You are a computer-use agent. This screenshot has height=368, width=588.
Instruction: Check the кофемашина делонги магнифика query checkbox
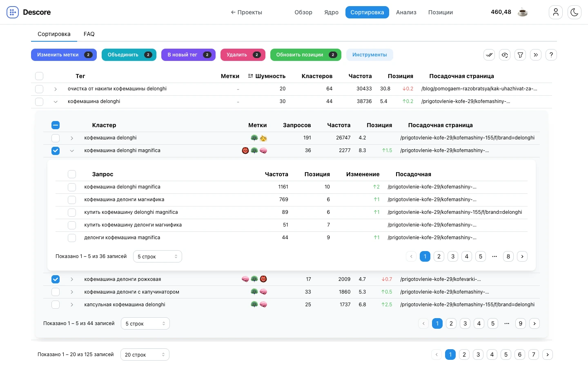pyautogui.click(x=72, y=200)
